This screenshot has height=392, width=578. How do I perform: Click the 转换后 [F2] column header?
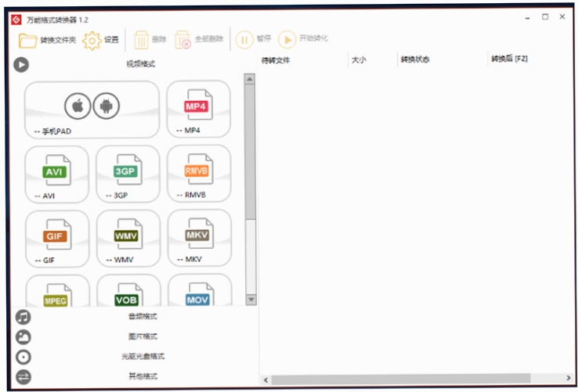click(x=509, y=59)
